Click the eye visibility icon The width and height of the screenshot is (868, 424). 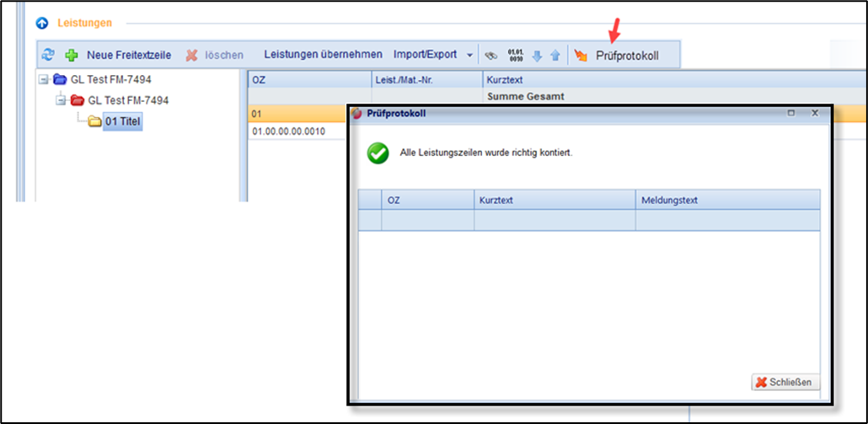click(x=491, y=56)
